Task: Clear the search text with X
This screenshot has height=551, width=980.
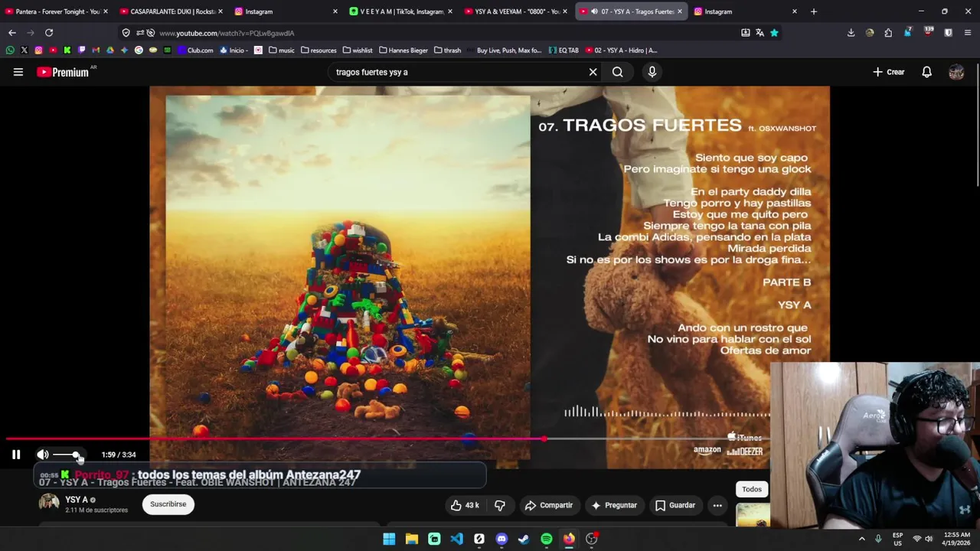Action: [593, 72]
